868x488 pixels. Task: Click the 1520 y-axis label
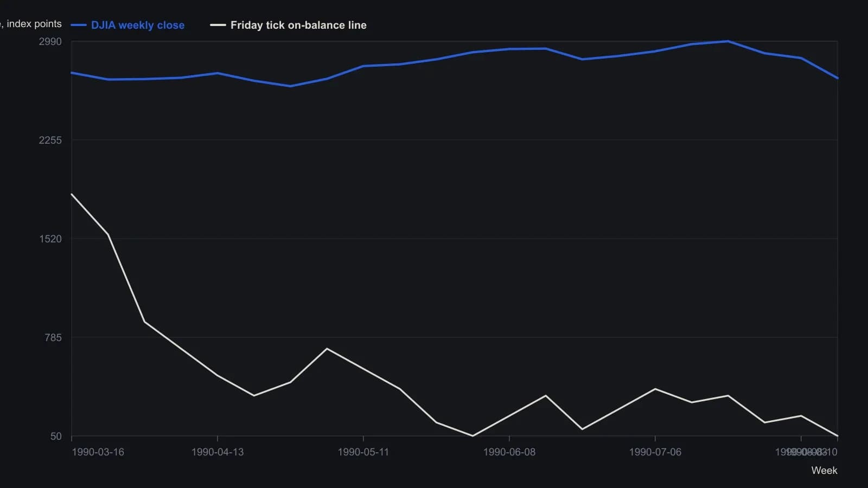coord(50,239)
